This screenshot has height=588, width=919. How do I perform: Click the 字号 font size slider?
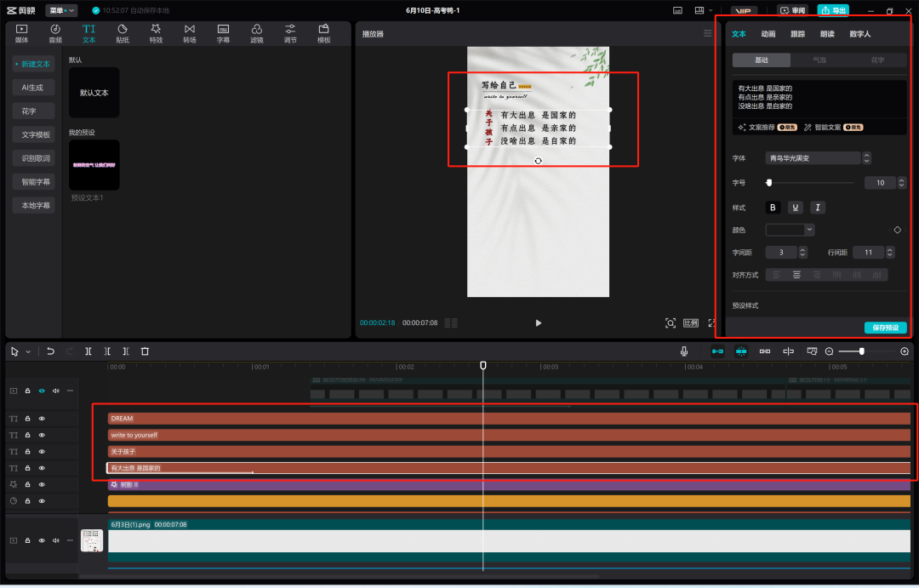pyautogui.click(x=810, y=183)
